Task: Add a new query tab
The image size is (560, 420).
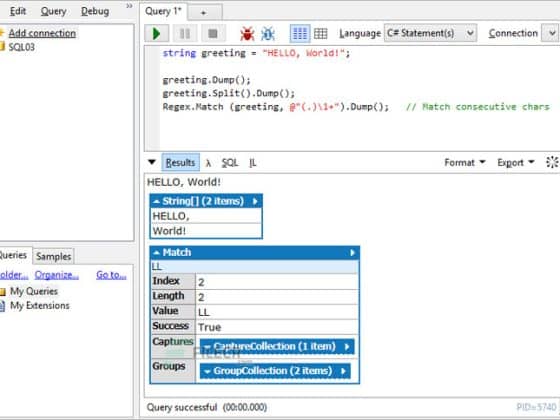Action: click(204, 12)
